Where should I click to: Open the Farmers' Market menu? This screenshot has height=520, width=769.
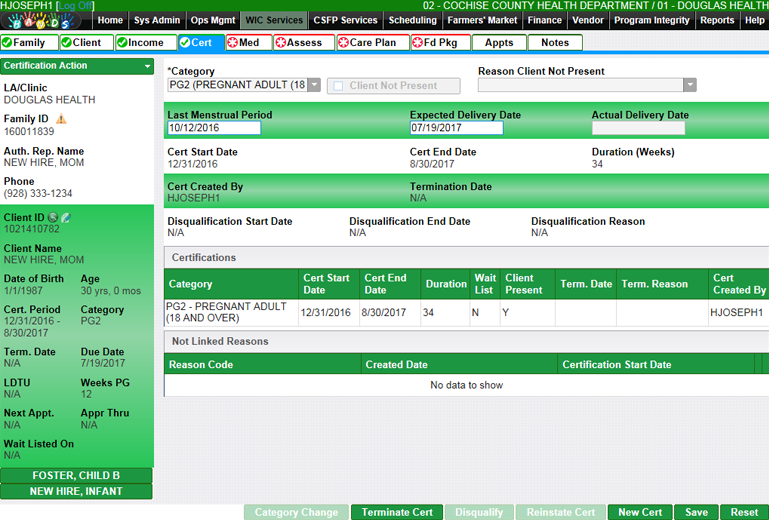click(482, 20)
